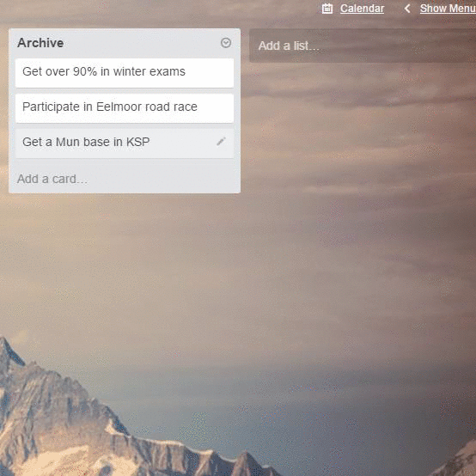Edit the Archive list title

[x=40, y=43]
